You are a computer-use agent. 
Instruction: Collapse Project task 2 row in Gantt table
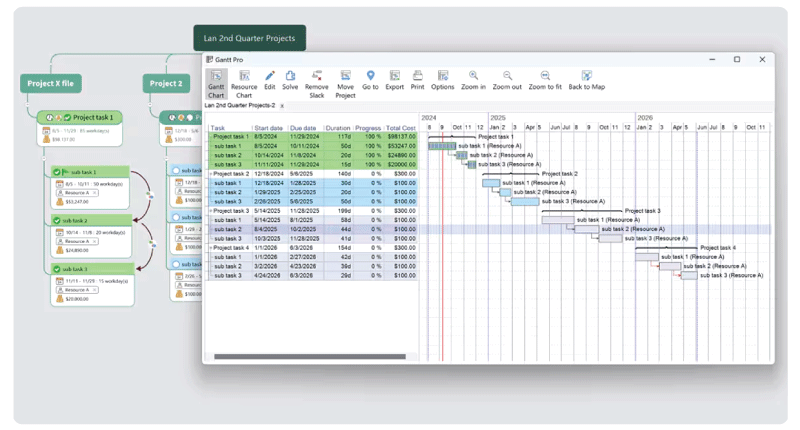[x=211, y=174]
